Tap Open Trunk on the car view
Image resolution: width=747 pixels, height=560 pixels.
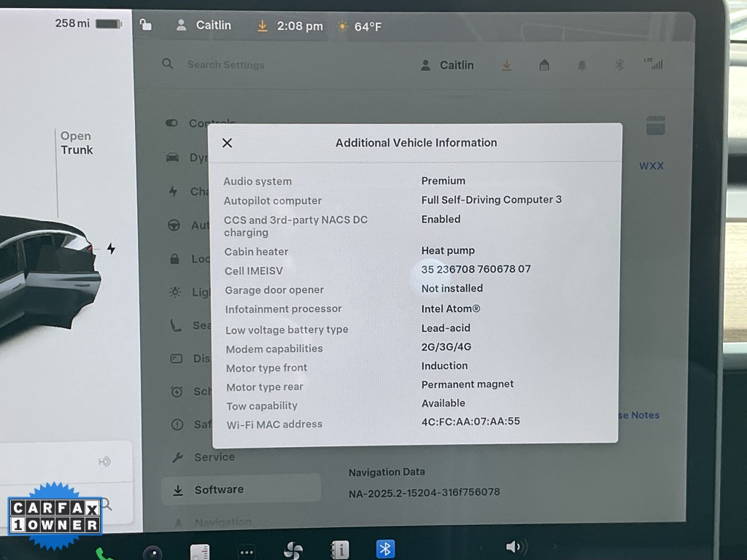tap(77, 143)
